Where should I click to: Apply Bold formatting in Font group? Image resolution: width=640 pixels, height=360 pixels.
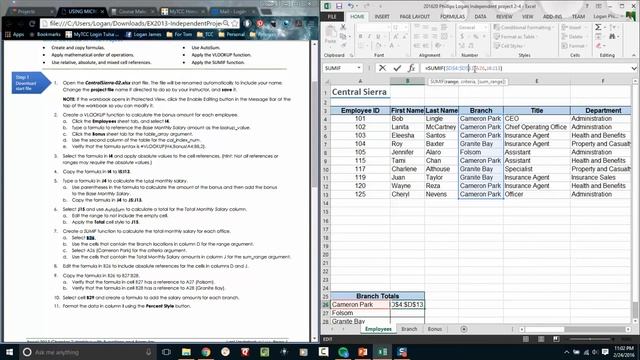360,36
